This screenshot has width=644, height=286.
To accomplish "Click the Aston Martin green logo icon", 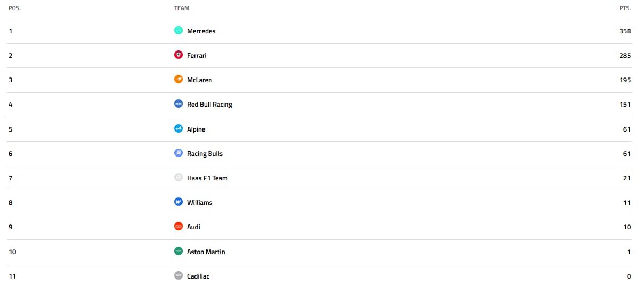I will (179, 252).
